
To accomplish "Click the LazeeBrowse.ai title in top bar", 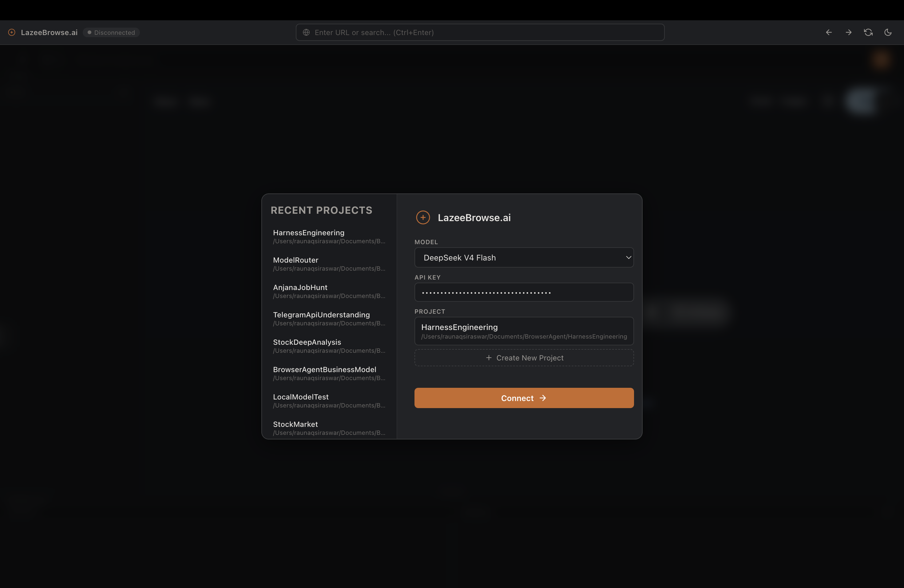I will click(x=49, y=32).
